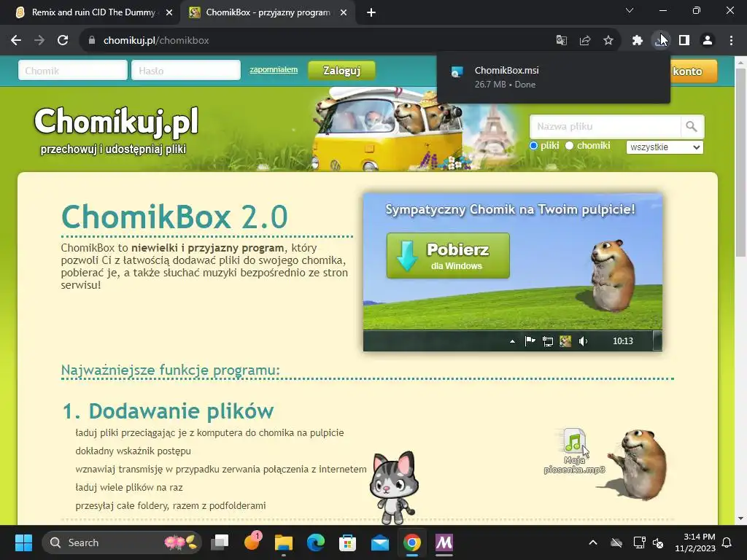Close the 'Remix and ruin CID' tab

169,13
